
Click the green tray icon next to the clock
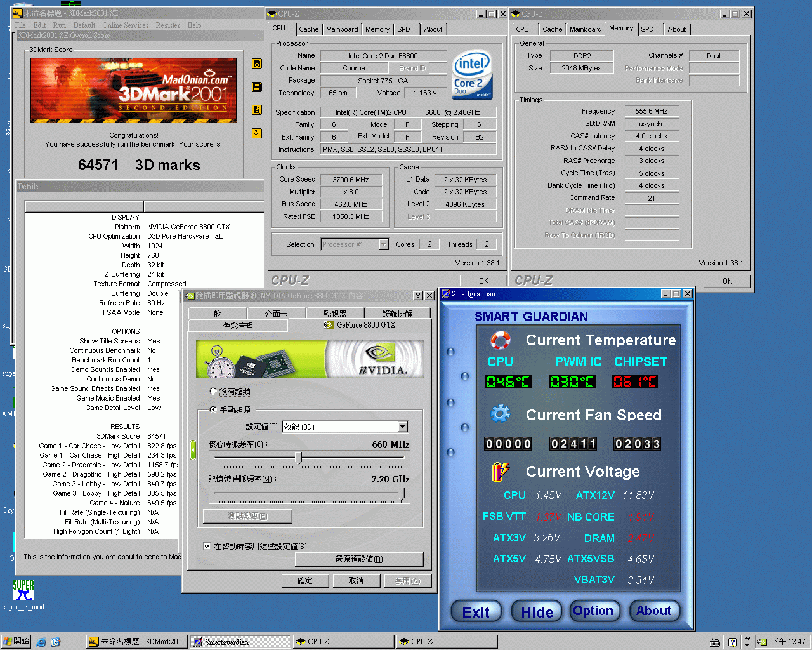pyautogui.click(x=763, y=642)
